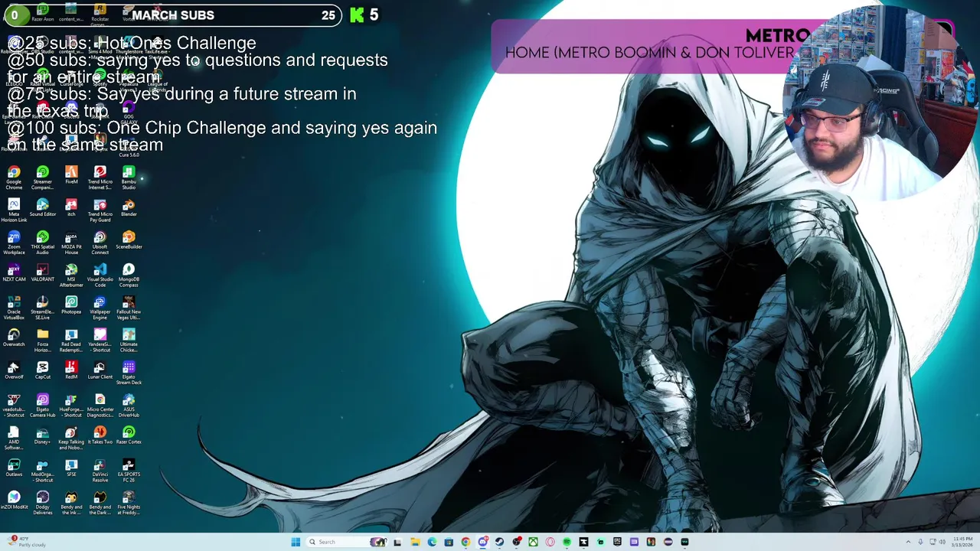This screenshot has height=551, width=980.
Task: Open MSI Afterburner desktop icon
Action: (x=71, y=275)
